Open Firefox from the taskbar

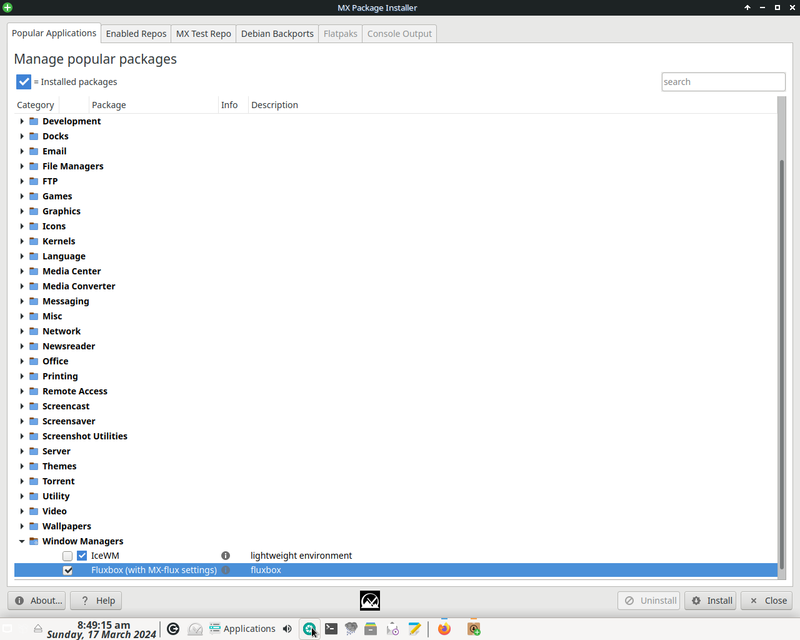444,629
